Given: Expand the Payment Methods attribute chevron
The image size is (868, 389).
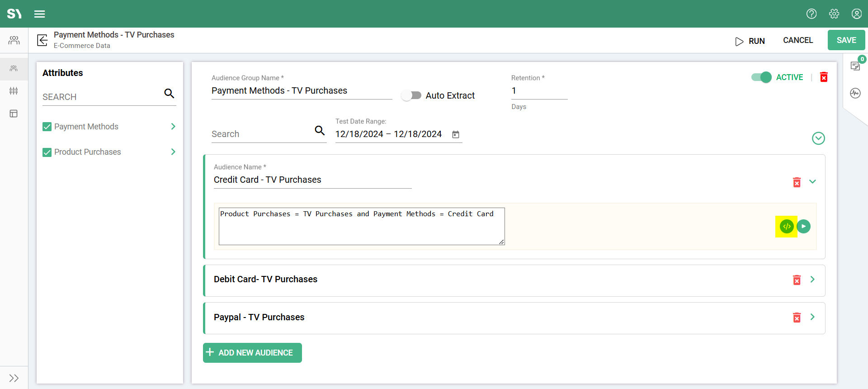Looking at the screenshot, I should click(173, 127).
